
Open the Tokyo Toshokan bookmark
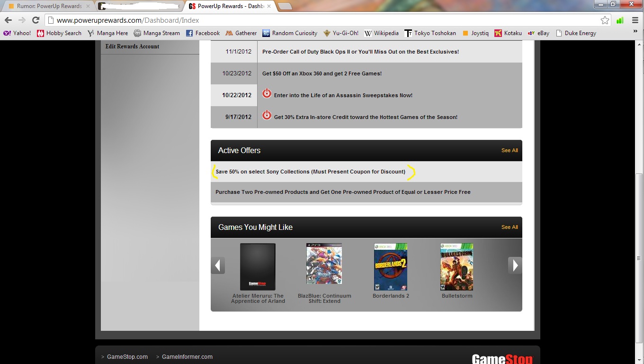pos(430,33)
